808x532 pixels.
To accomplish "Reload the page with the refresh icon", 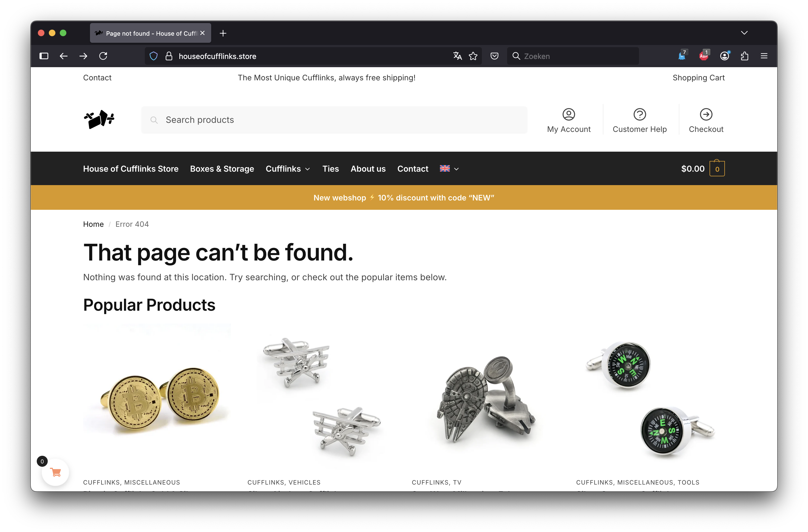I will [x=103, y=56].
